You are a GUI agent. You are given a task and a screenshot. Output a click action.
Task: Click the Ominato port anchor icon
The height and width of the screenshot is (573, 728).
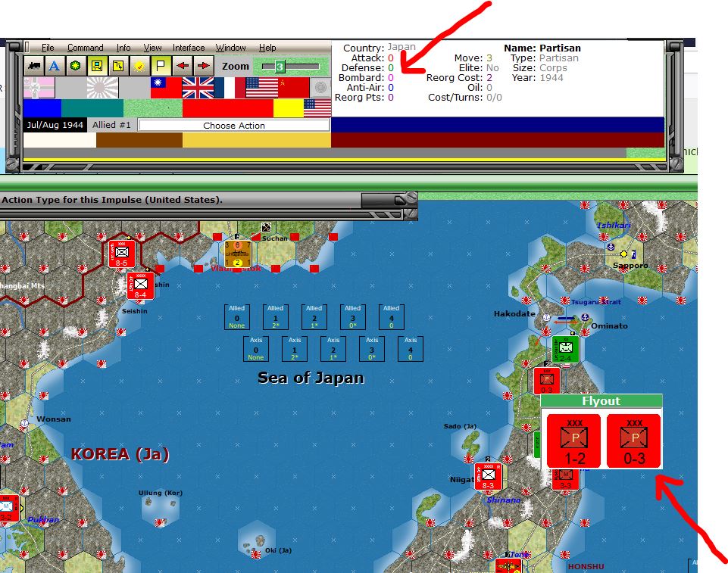coord(585,317)
